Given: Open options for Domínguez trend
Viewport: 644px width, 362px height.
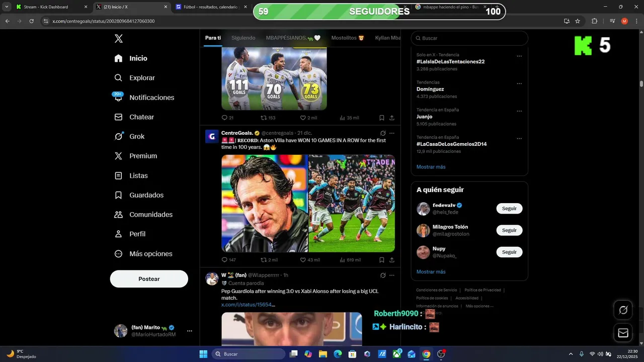Looking at the screenshot, I should pyautogui.click(x=519, y=83).
